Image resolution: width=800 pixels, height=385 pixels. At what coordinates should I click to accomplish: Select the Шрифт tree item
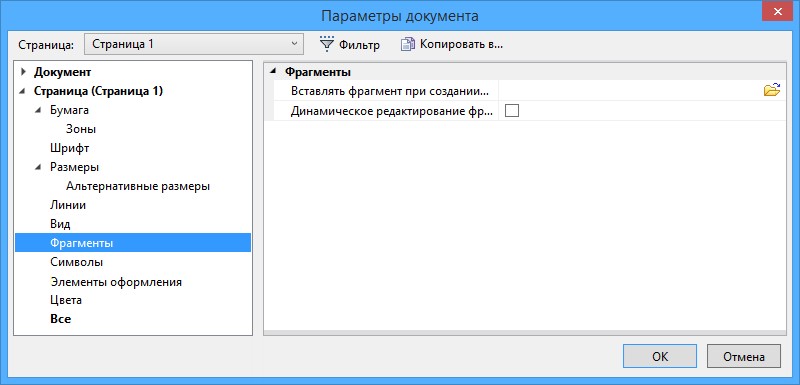pyautogui.click(x=70, y=148)
